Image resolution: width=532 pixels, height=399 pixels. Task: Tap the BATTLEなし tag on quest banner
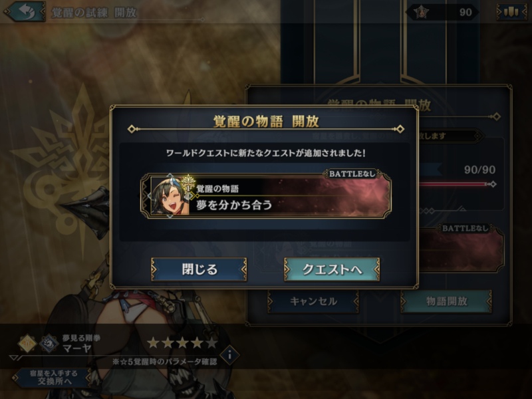coord(352,174)
